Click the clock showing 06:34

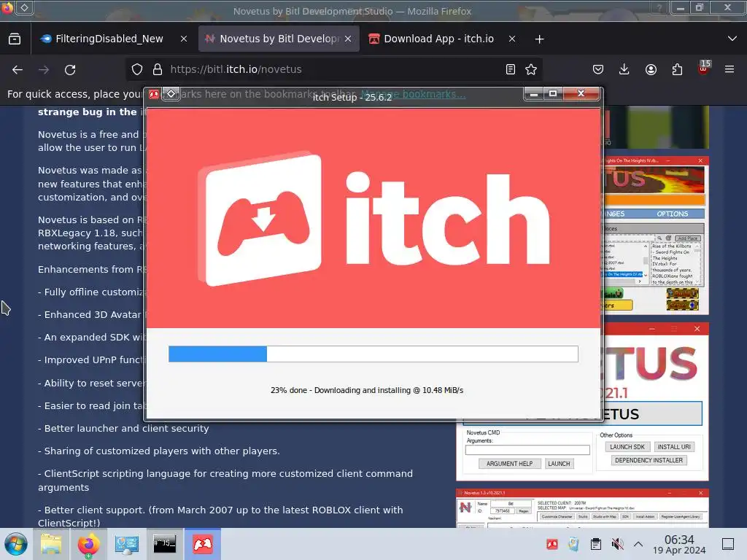coord(679,544)
